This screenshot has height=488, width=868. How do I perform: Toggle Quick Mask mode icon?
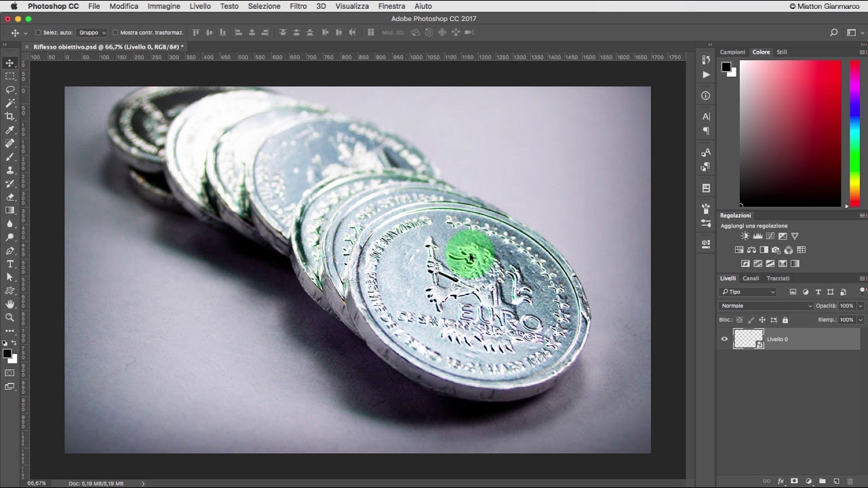tap(9, 373)
